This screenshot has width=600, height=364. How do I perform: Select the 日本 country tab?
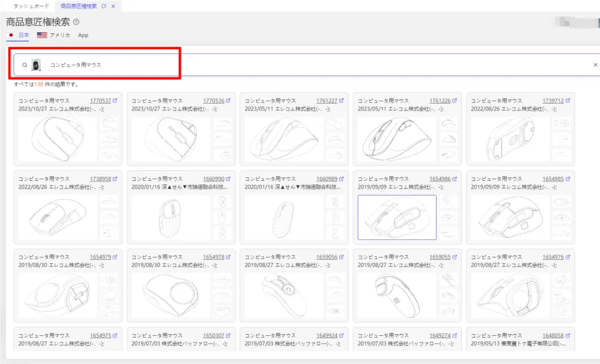click(18, 35)
